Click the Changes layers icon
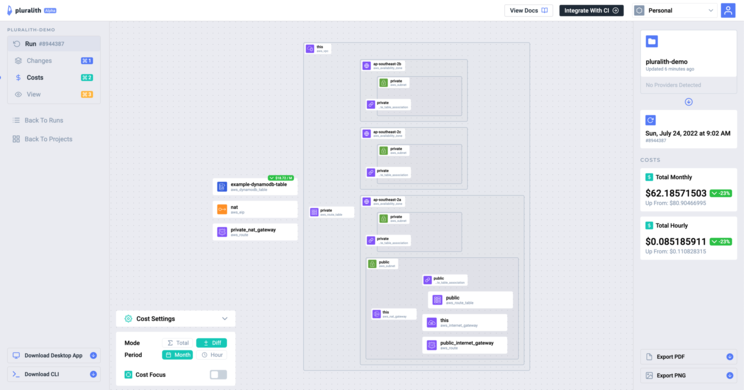 click(x=18, y=61)
